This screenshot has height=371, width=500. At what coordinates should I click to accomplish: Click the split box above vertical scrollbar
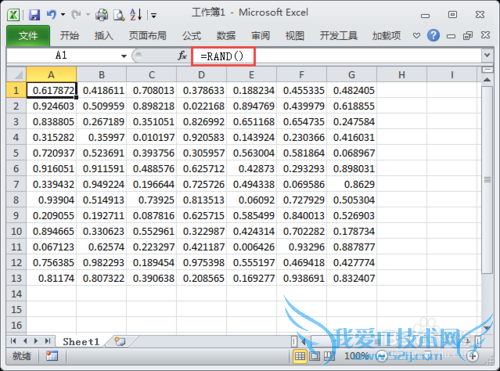[487, 70]
